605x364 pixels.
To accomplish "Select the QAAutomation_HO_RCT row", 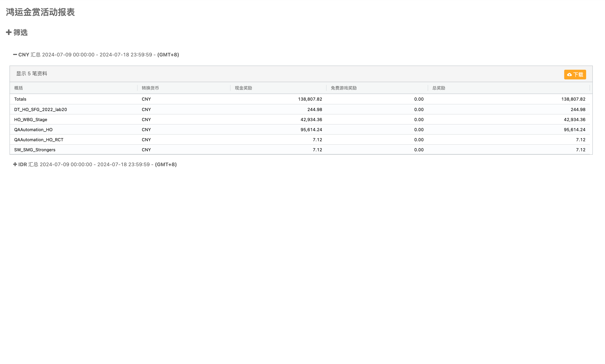I will tap(39, 140).
